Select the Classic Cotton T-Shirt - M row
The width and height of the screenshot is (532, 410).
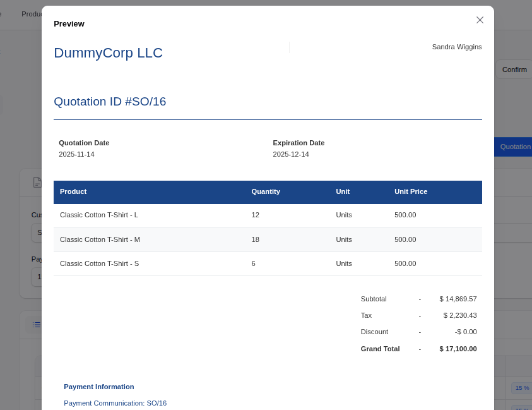click(100, 239)
